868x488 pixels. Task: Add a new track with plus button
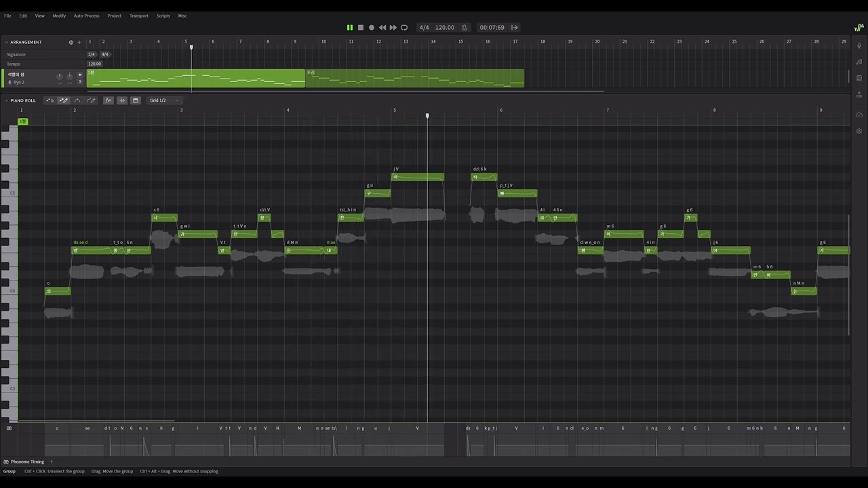point(79,42)
